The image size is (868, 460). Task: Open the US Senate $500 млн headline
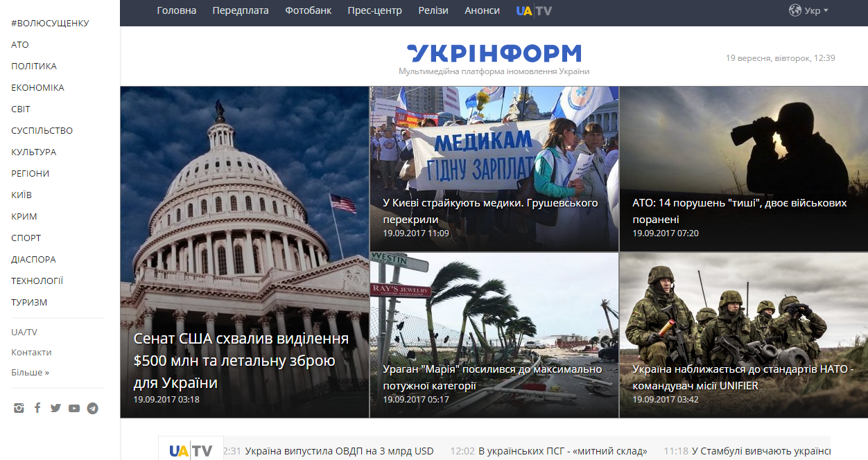[x=241, y=361]
